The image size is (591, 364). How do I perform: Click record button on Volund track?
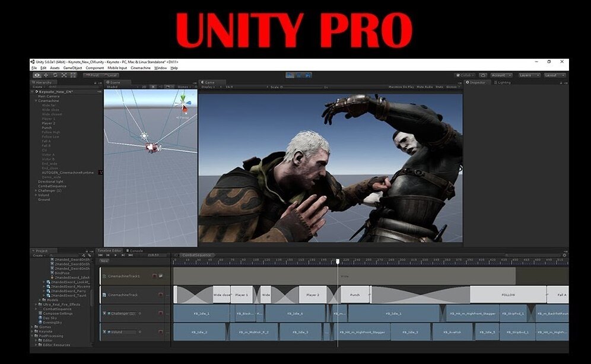[161, 332]
